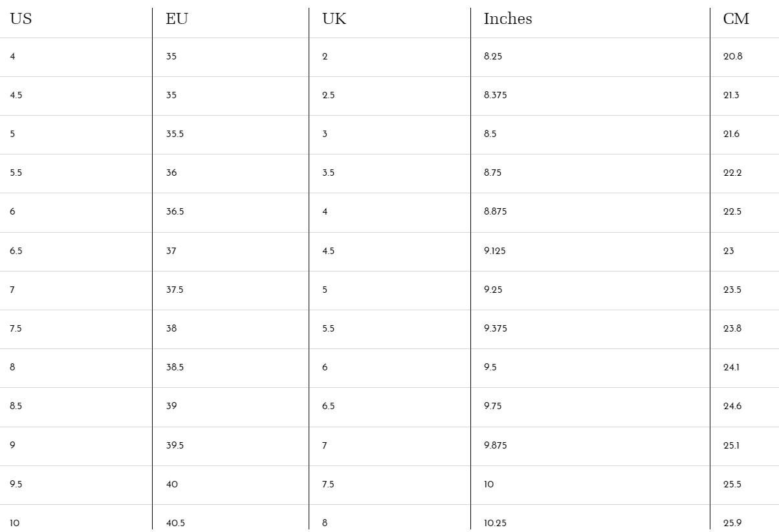Select the 8.375 inches cell
The image size is (779, 532).
point(495,96)
